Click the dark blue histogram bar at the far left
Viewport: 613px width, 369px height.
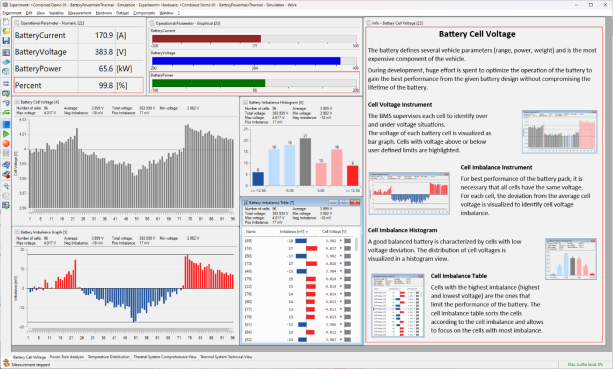(x=258, y=179)
